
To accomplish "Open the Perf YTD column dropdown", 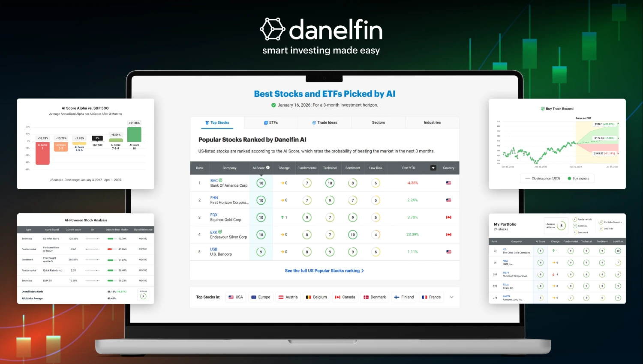I will [x=433, y=168].
